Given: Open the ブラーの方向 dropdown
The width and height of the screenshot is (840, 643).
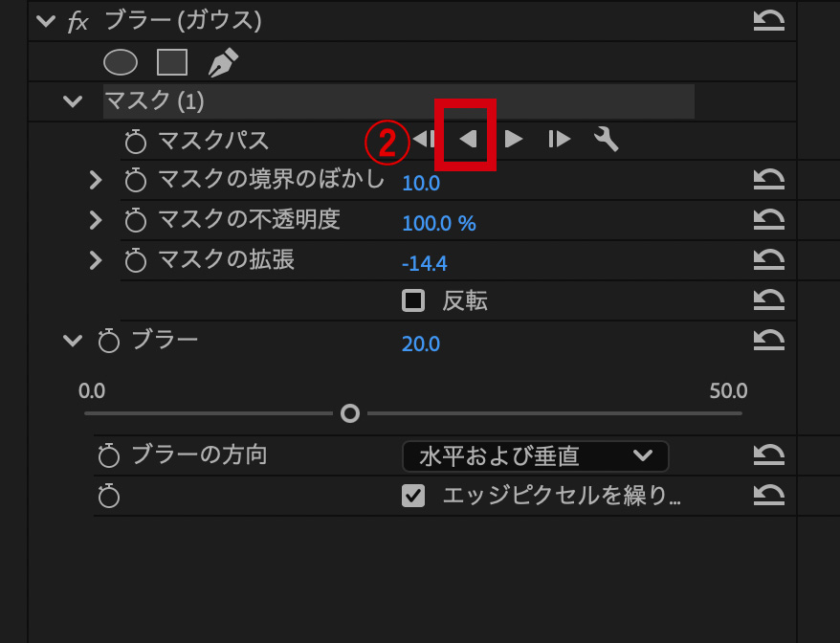Looking at the screenshot, I should click(x=535, y=456).
